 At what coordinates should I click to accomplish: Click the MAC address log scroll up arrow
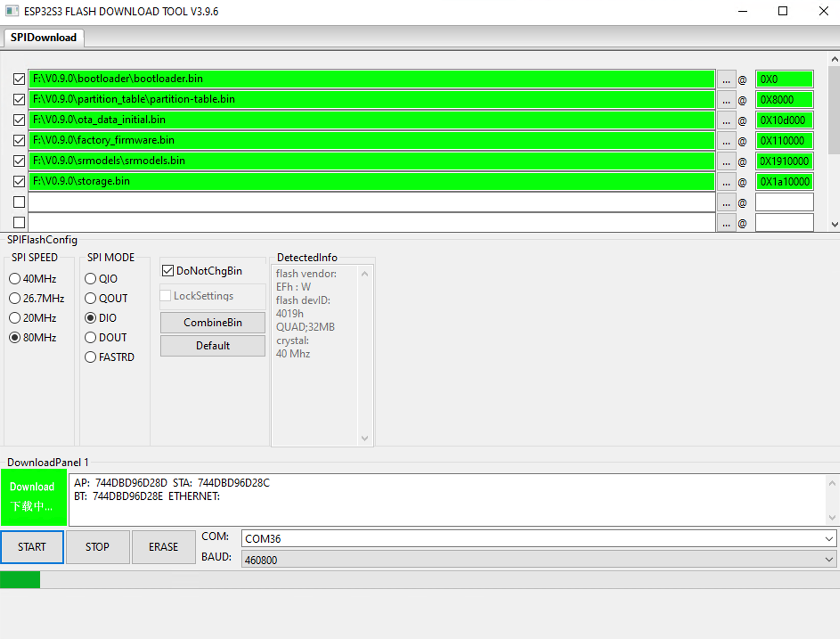point(832,483)
